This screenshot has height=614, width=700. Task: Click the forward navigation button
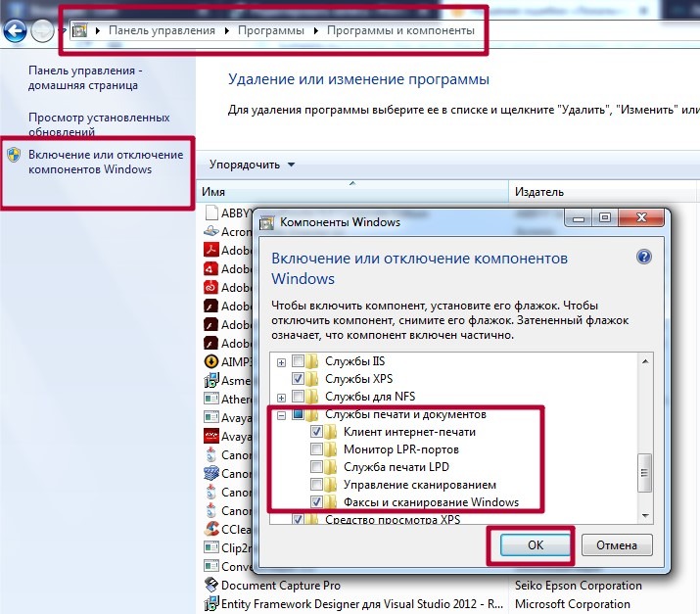click(42, 30)
